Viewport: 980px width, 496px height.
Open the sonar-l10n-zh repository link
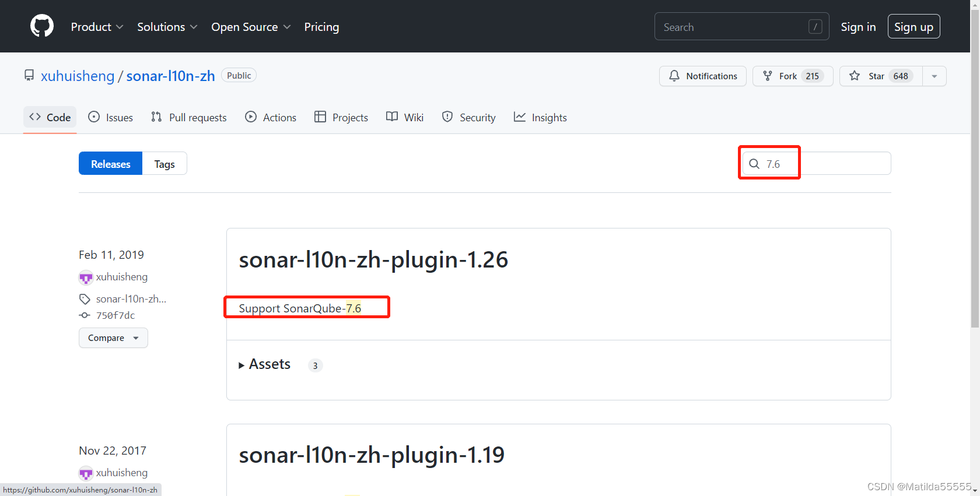coord(170,76)
